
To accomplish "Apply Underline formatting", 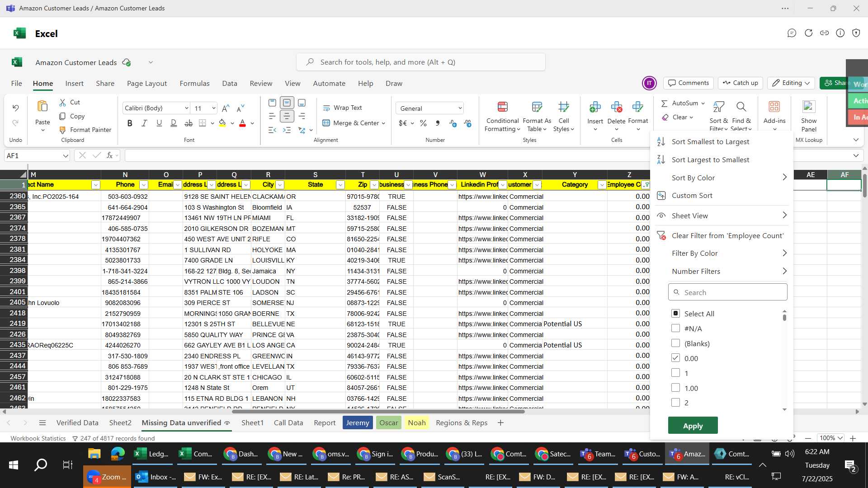I will [159, 123].
